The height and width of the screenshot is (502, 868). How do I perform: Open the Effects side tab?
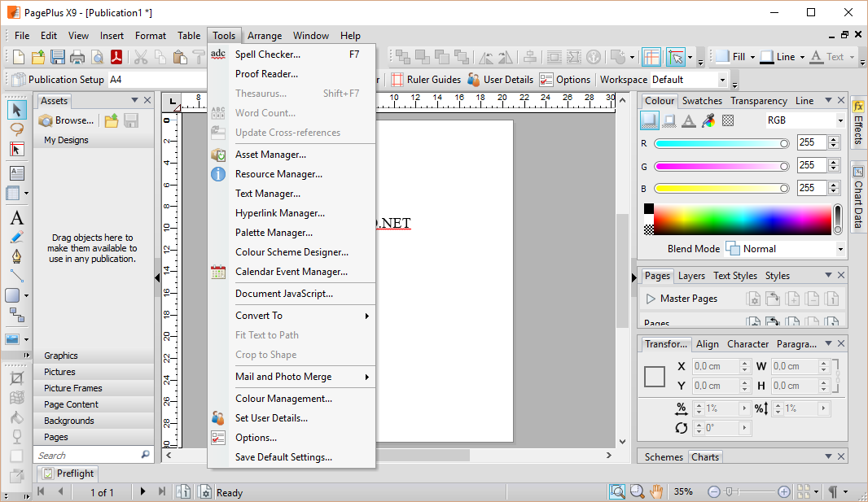[x=858, y=124]
